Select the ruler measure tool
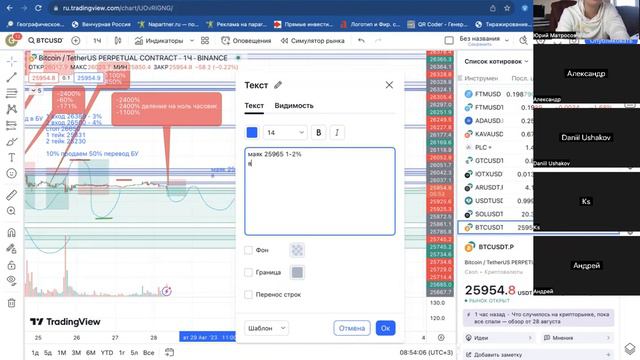Screen dimensions: 640x360 pyautogui.click(x=11, y=195)
